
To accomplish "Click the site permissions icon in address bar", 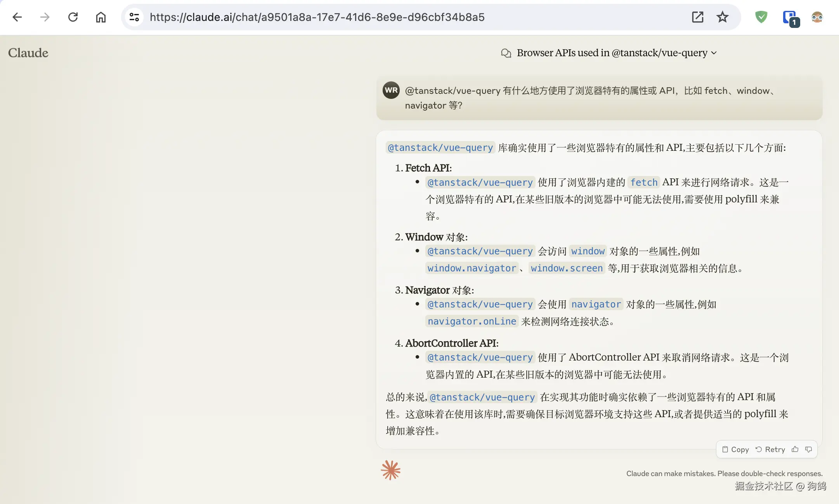I will [x=134, y=17].
